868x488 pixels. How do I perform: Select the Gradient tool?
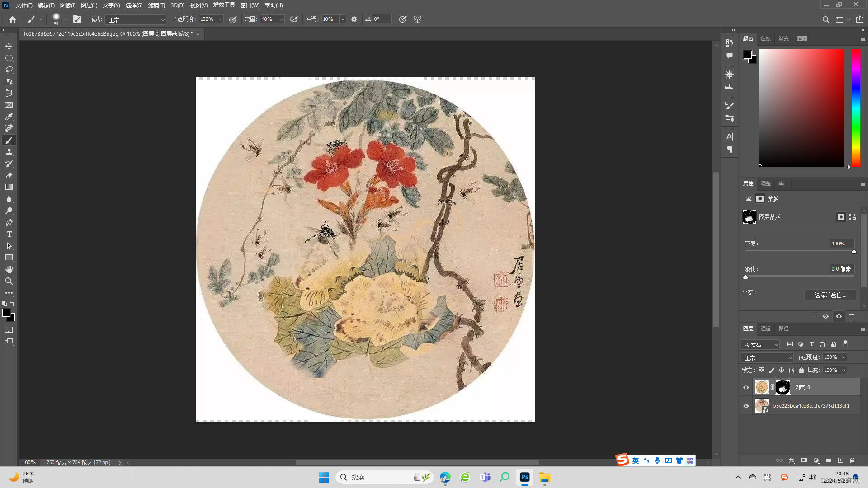point(9,187)
